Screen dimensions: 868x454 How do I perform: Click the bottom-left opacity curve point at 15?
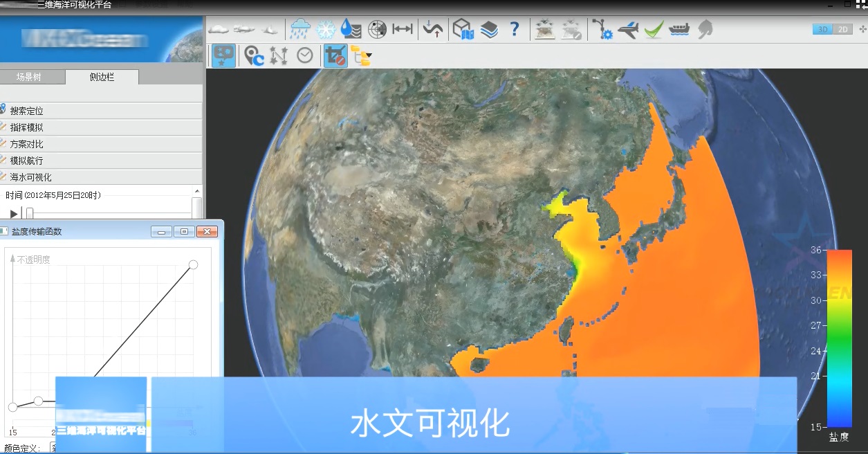12,407
